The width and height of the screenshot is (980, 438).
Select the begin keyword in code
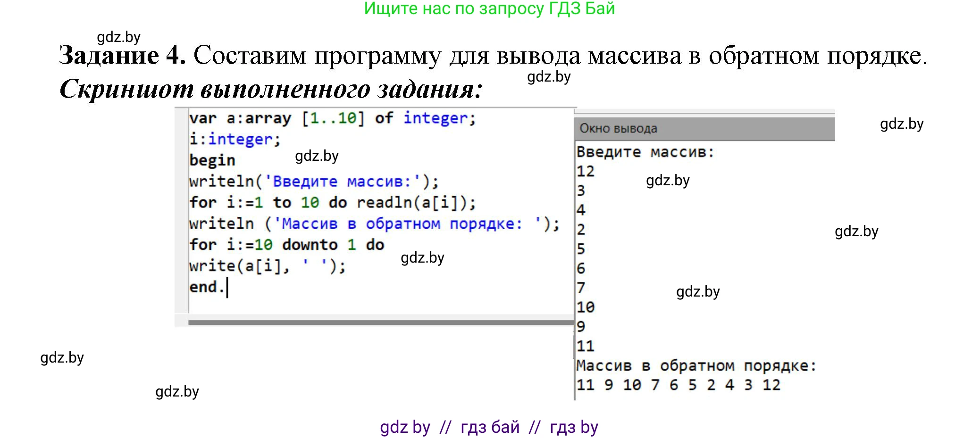pyautogui.click(x=211, y=160)
